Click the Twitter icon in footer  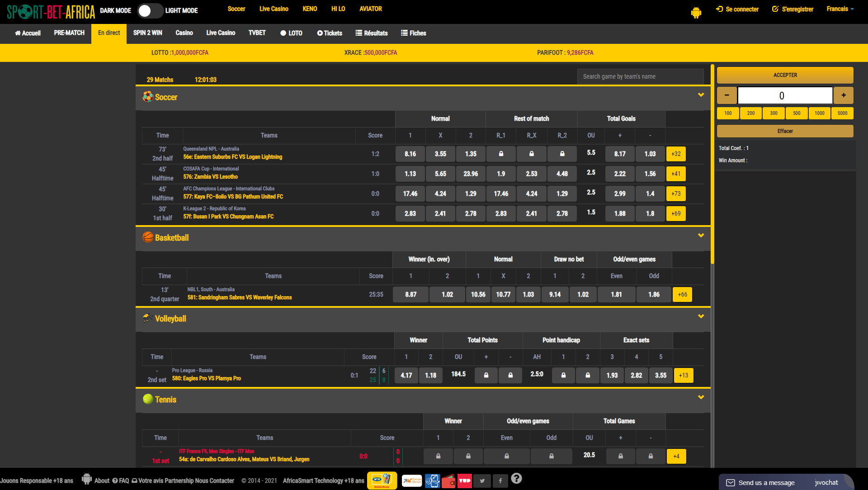pyautogui.click(x=482, y=481)
